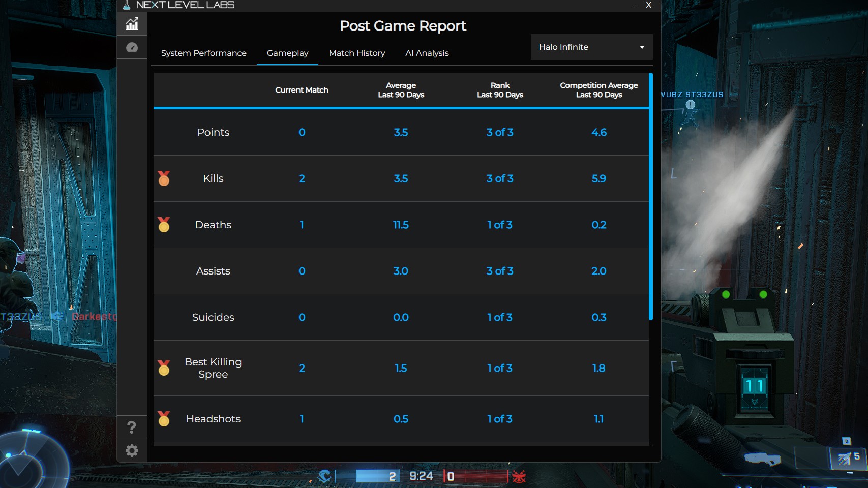Open the Match History tab
This screenshot has height=488, width=868.
click(x=357, y=53)
